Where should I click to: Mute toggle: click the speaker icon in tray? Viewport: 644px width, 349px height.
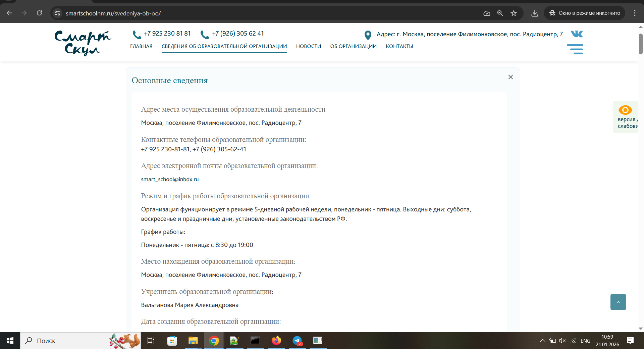tap(562, 341)
